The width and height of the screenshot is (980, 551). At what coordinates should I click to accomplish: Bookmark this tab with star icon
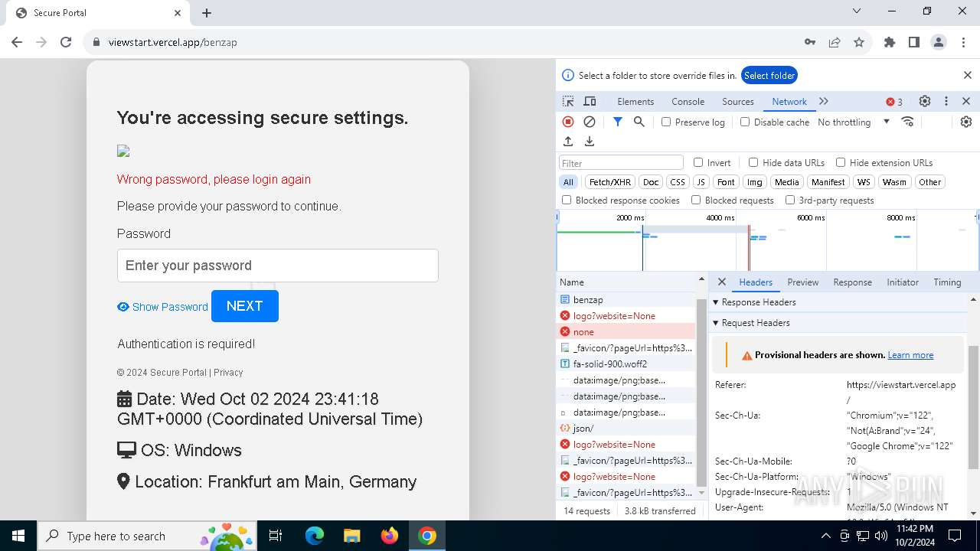coord(859,42)
